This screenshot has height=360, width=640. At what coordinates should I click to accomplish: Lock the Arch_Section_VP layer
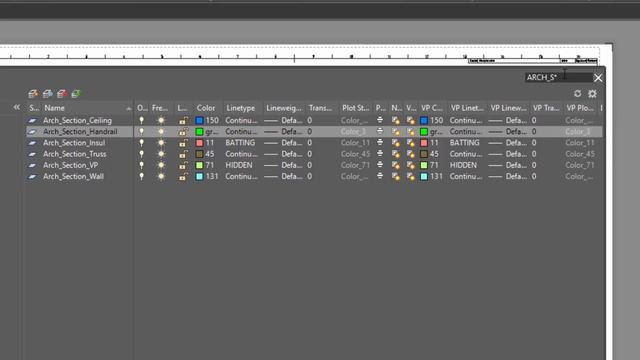(x=183, y=165)
